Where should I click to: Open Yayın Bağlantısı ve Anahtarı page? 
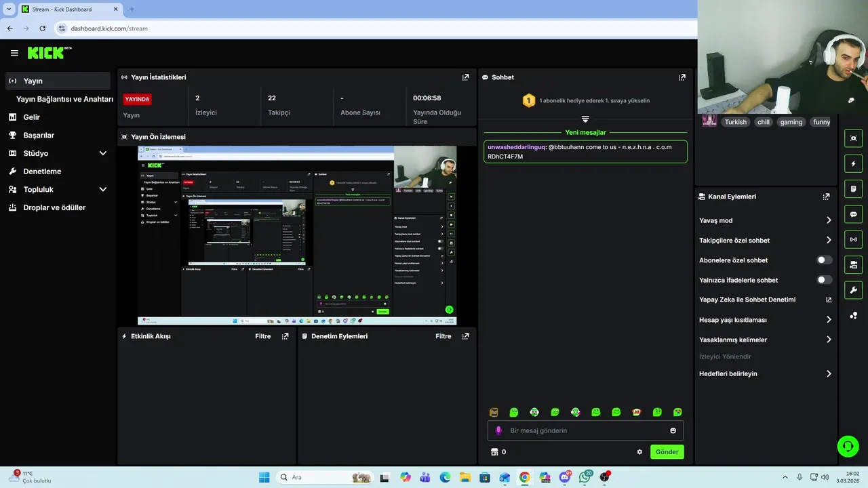(64, 99)
